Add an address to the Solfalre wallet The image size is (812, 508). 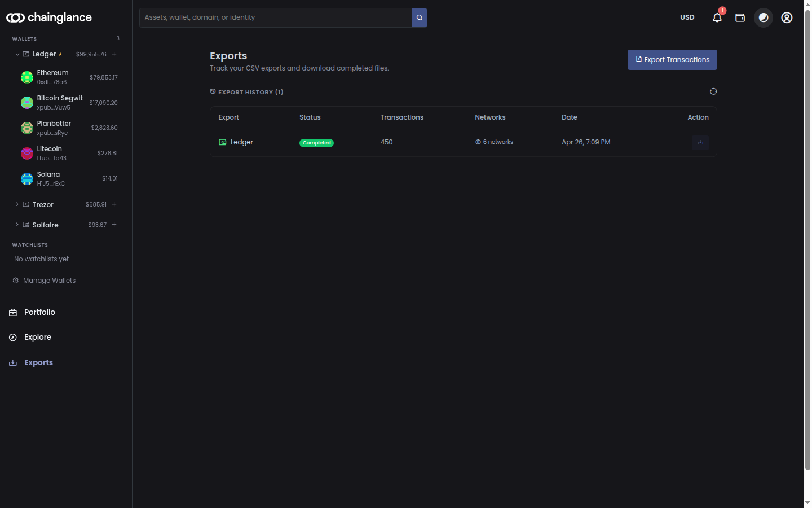click(x=114, y=225)
